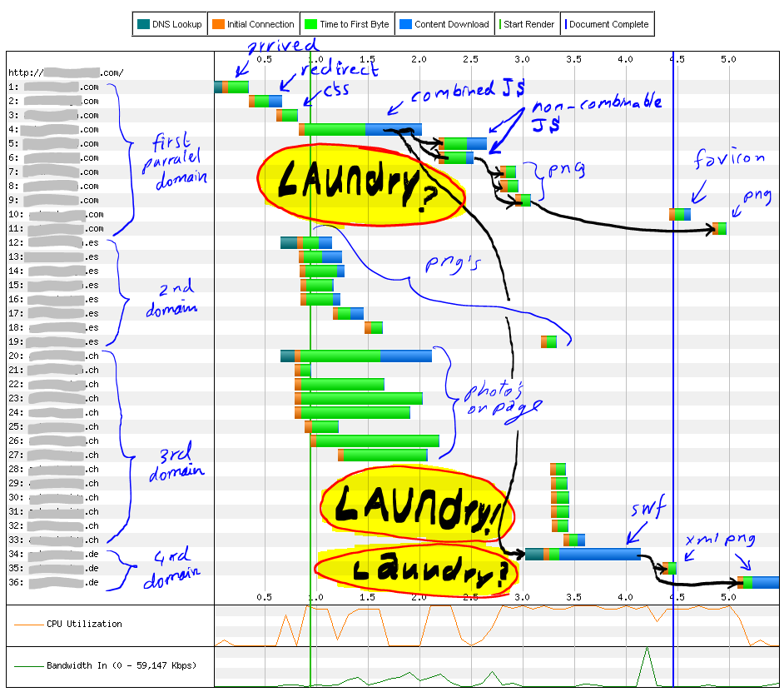Screen dimensions: 784x692
Task: Click the Bandwidth In (0 - 59,147 Kbps) label
Action: coord(122,665)
